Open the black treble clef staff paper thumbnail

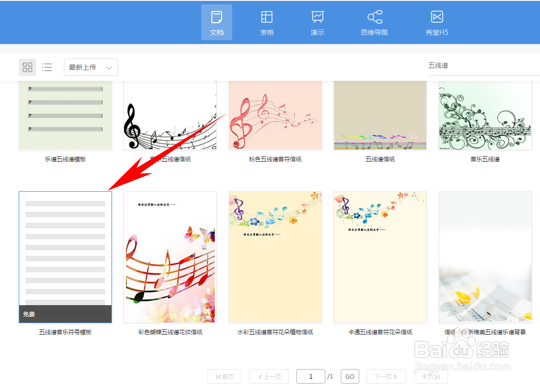tap(170, 115)
